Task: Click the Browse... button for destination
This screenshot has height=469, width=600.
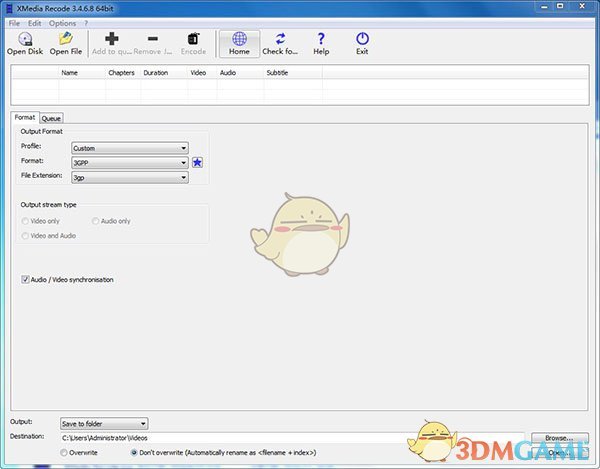Action: [x=560, y=438]
